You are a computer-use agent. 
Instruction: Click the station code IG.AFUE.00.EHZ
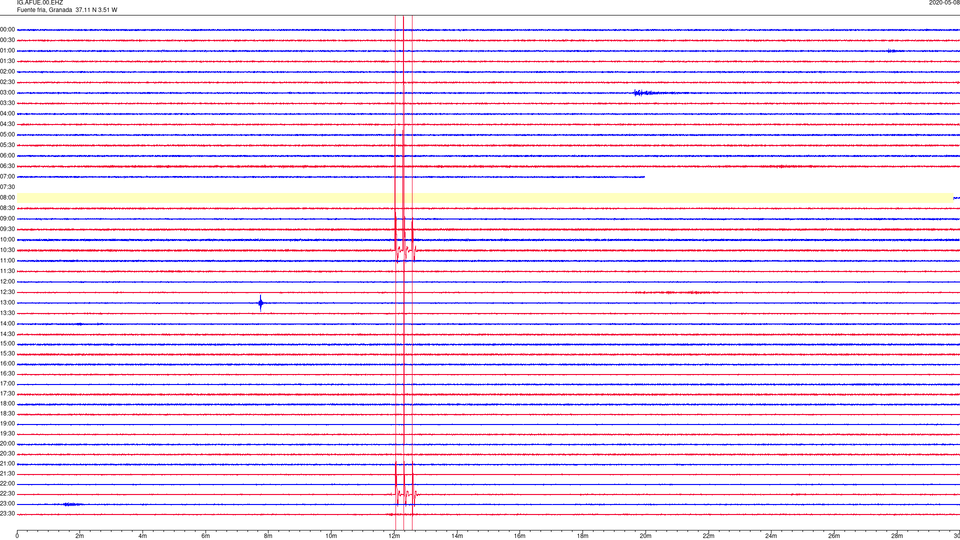coord(40,3)
